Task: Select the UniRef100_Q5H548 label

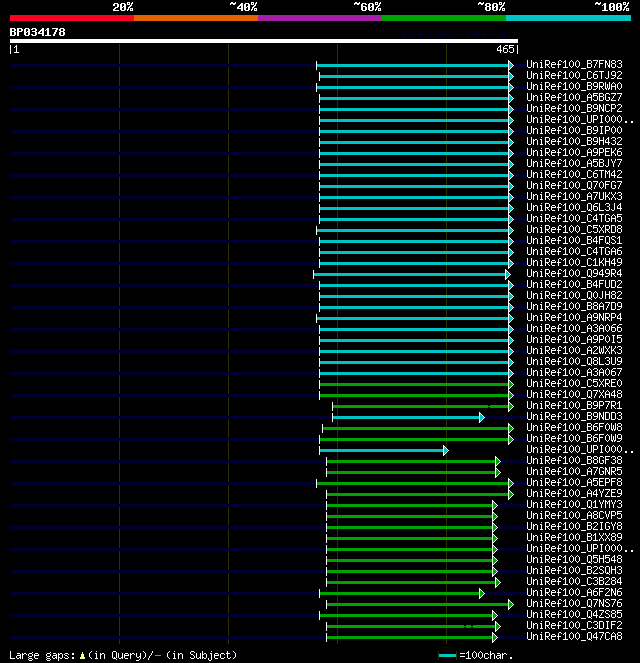Action: click(x=574, y=559)
